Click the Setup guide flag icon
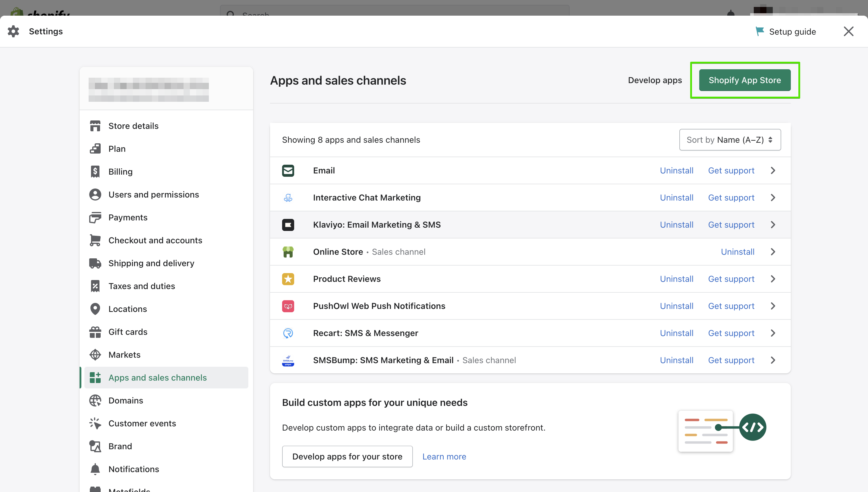Image resolution: width=868 pixels, height=492 pixels. click(x=760, y=31)
